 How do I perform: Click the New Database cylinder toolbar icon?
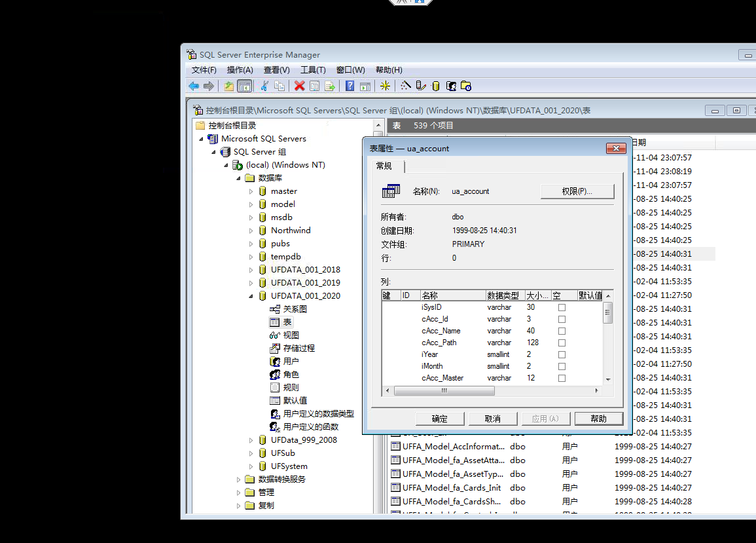(x=436, y=86)
